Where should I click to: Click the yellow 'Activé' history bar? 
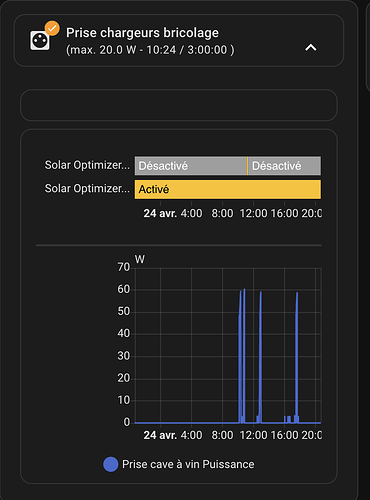pyautogui.click(x=228, y=189)
